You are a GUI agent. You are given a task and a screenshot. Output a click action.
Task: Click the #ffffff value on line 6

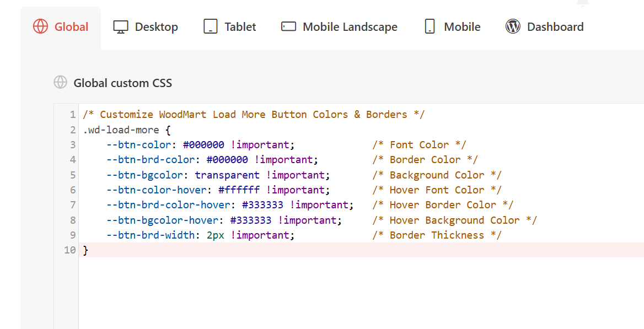point(239,190)
